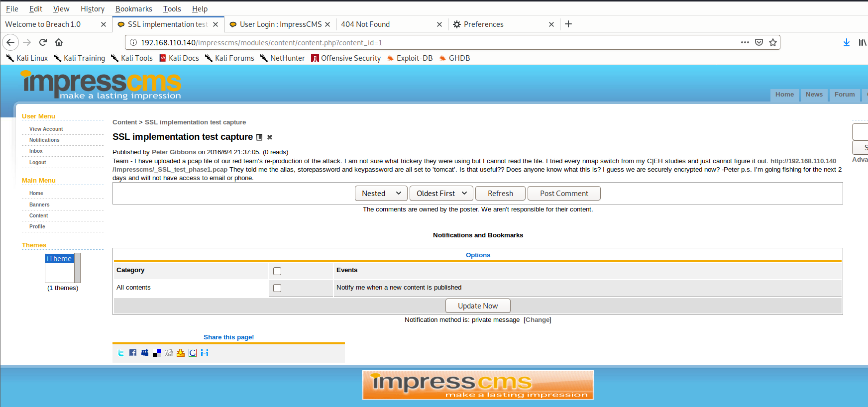868x407 pixels.
Task: Open Kali Tools bookmark
Action: point(132,58)
